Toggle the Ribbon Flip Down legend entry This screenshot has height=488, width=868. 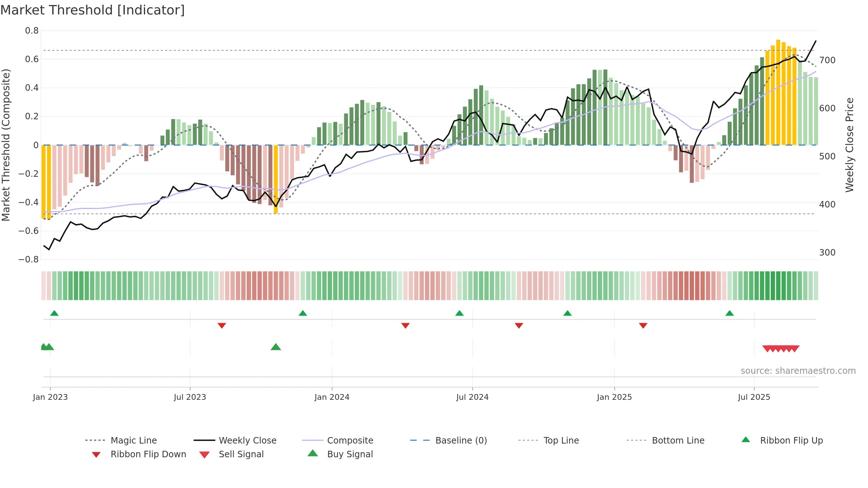click(139, 454)
